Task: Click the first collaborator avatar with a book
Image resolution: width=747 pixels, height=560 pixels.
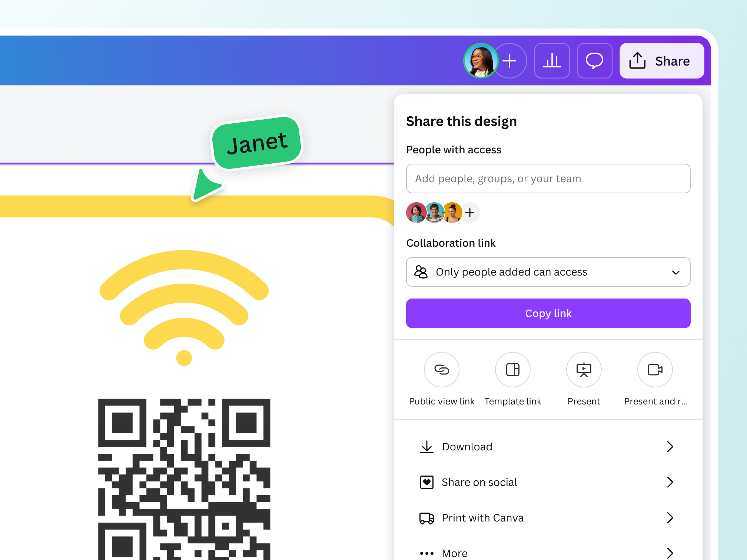Action: pyautogui.click(x=416, y=213)
